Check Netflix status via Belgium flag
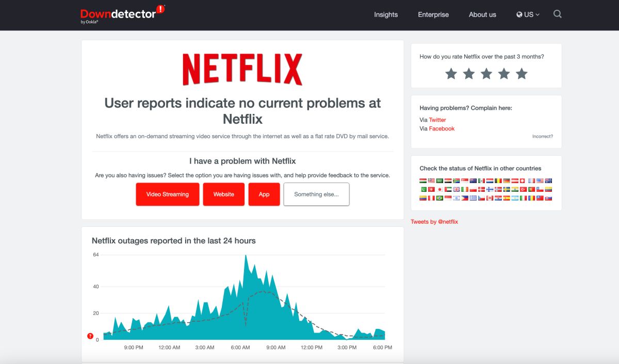619x364 pixels. 498,181
